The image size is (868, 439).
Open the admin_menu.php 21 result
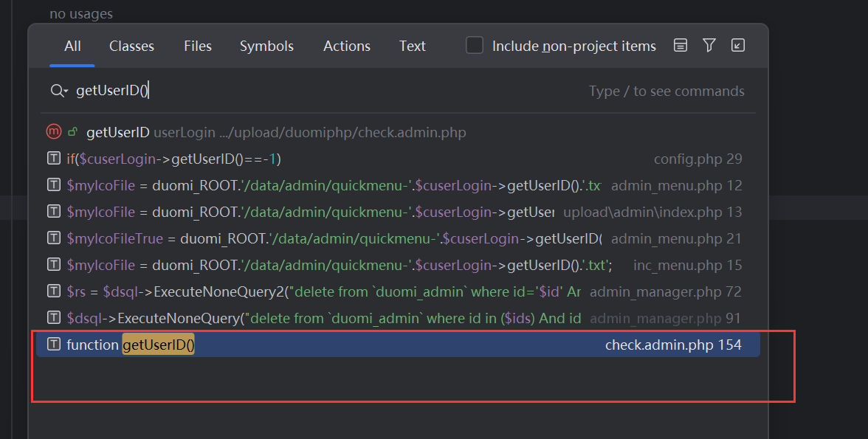pyautogui.click(x=398, y=238)
